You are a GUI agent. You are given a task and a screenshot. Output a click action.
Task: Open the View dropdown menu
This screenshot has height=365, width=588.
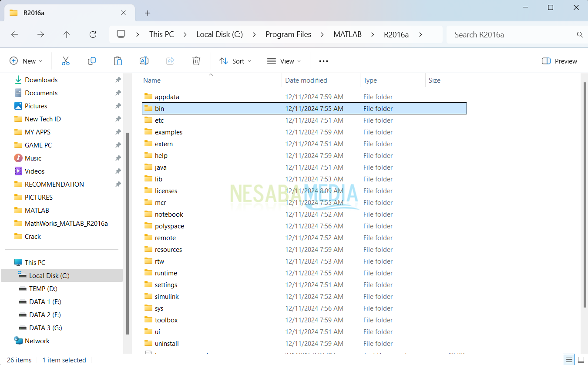pyautogui.click(x=284, y=61)
